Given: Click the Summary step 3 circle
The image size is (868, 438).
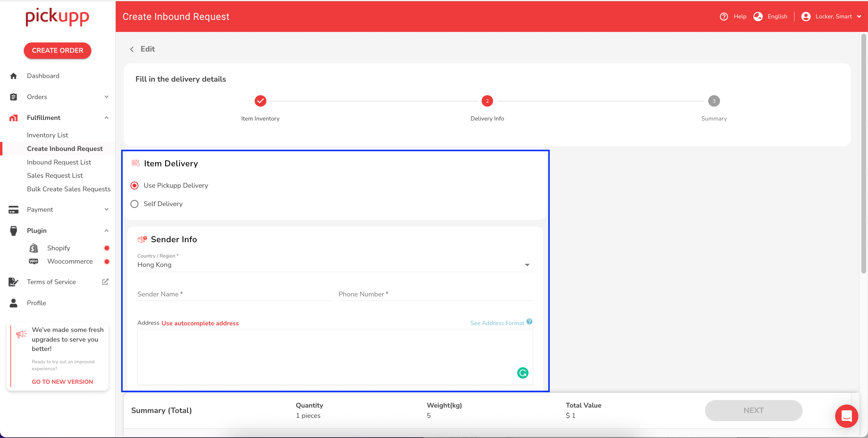Looking at the screenshot, I should (714, 101).
